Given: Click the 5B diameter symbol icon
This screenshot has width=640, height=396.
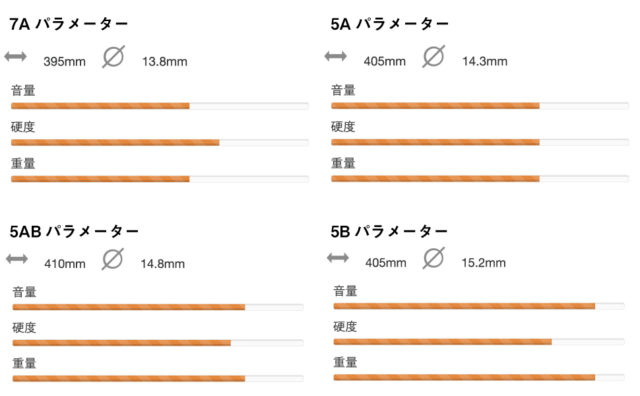Looking at the screenshot, I should (x=434, y=258).
